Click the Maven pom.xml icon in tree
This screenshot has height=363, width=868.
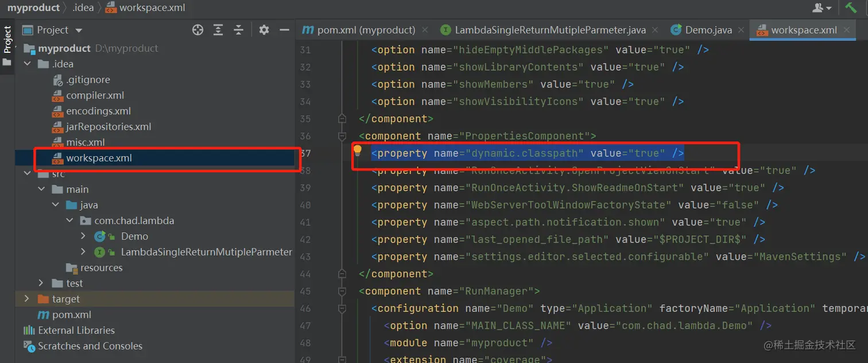coord(43,315)
